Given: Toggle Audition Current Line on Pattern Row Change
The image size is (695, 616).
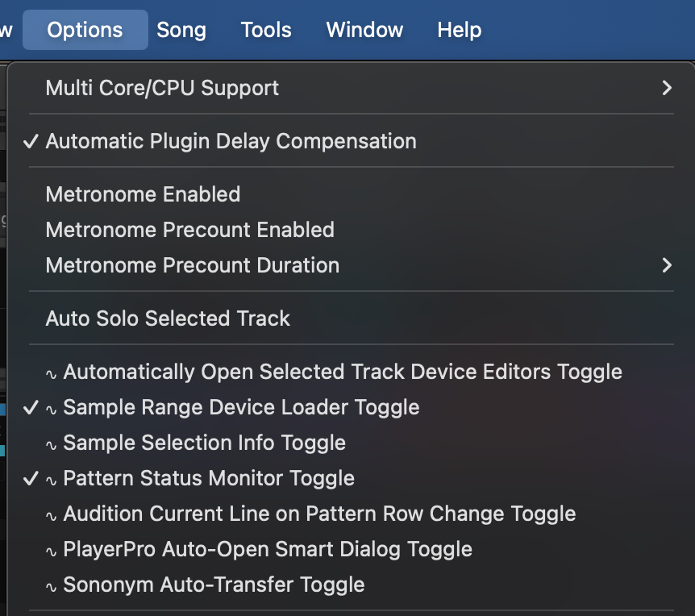Looking at the screenshot, I should pyautogui.click(x=319, y=514).
